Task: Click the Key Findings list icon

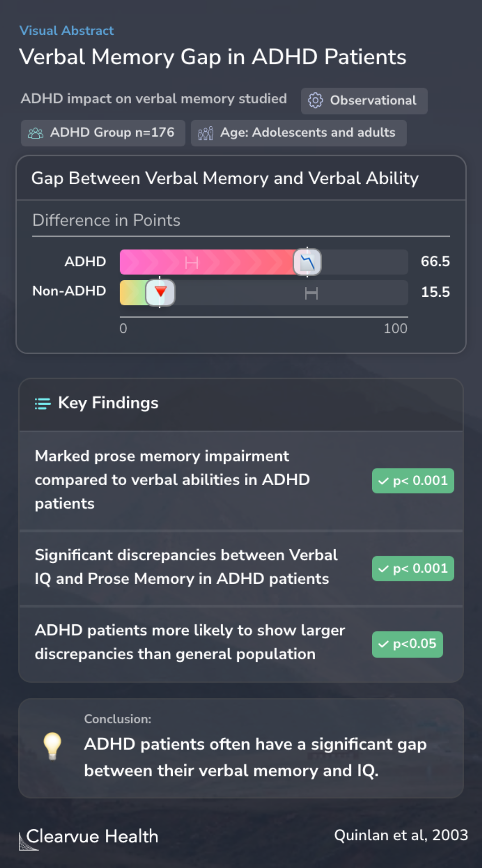Action: 43,403
